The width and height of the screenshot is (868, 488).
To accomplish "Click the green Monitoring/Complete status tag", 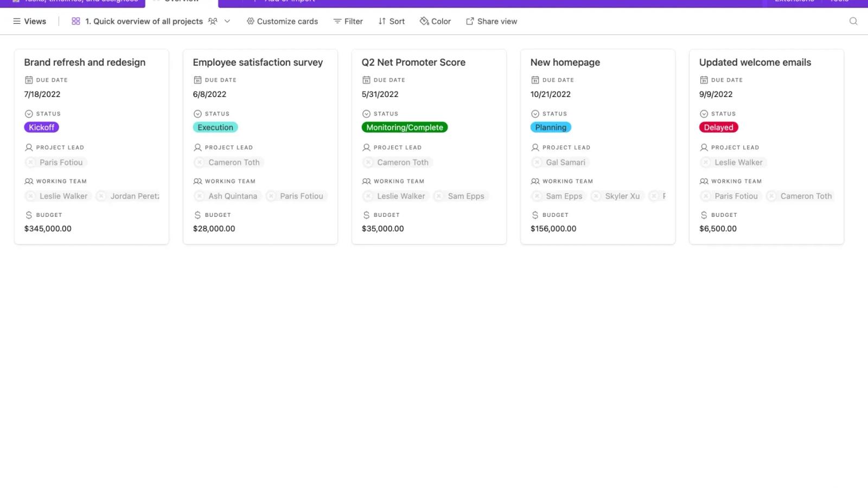I will [x=405, y=127].
